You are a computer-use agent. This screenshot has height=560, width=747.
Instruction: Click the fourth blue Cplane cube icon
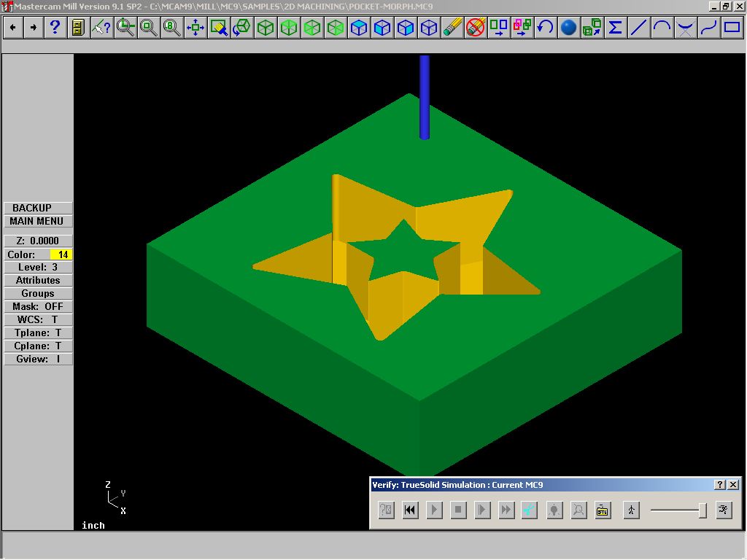click(429, 28)
